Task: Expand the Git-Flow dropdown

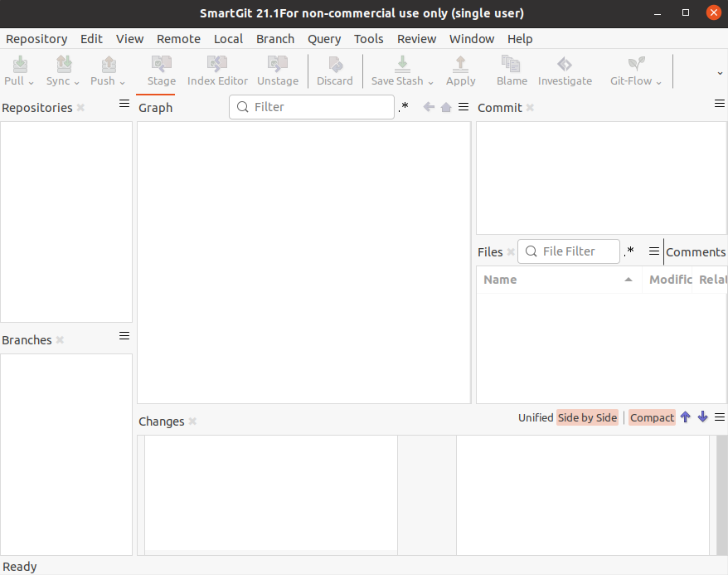Action: (659, 82)
